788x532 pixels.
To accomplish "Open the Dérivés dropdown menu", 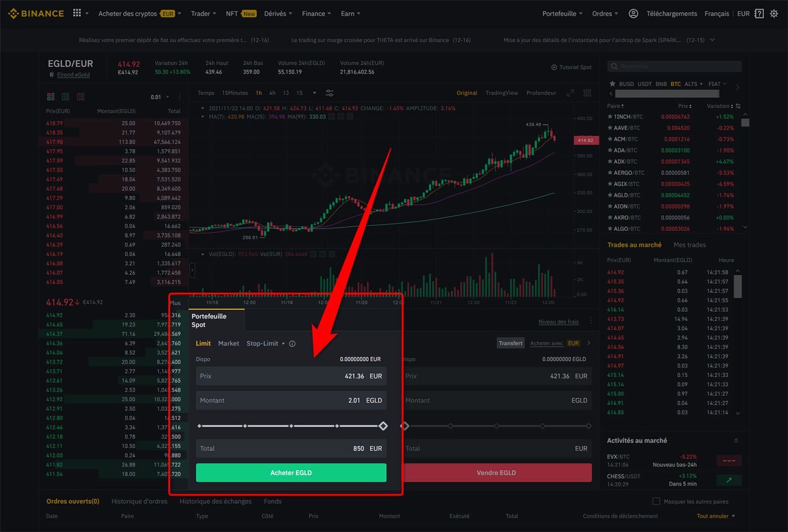I will [x=278, y=14].
